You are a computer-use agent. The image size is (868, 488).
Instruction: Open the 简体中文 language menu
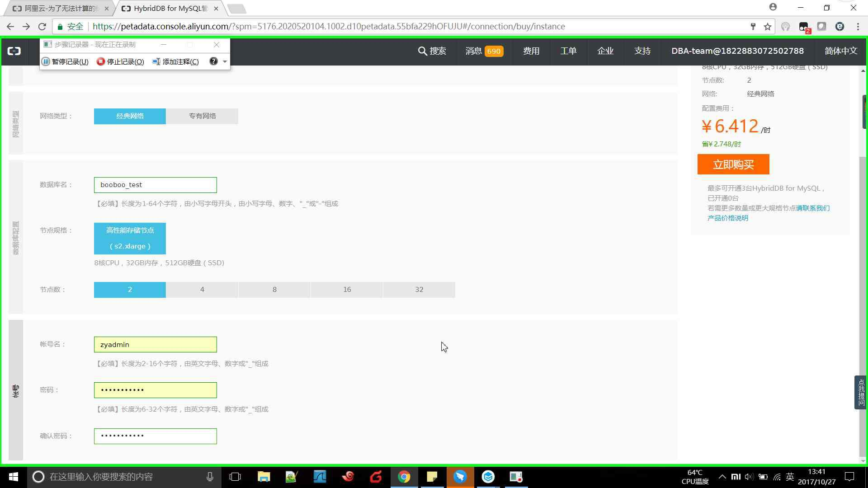pyautogui.click(x=840, y=51)
